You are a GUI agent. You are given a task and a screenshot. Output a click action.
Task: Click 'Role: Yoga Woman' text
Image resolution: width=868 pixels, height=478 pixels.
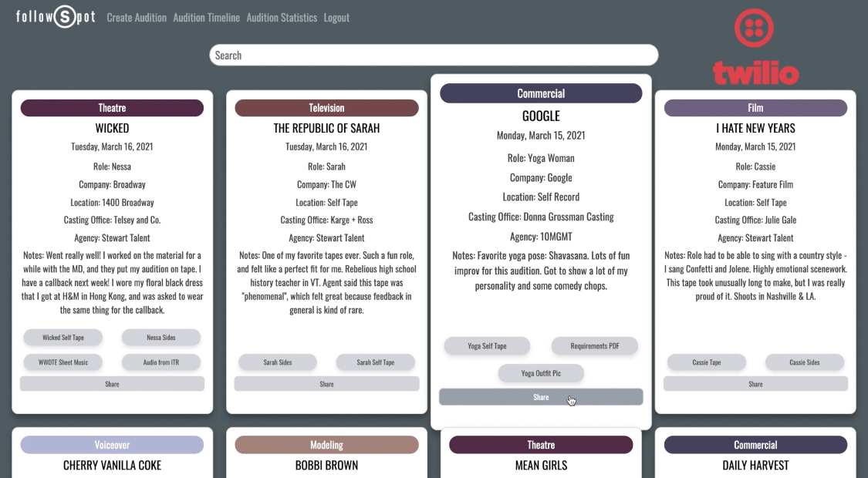click(541, 158)
